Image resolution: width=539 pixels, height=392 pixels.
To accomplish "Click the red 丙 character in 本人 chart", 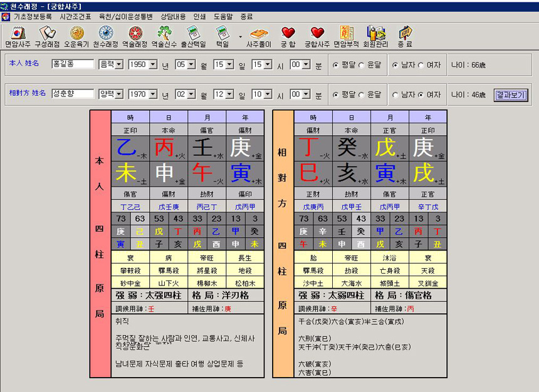I will 165,148.
